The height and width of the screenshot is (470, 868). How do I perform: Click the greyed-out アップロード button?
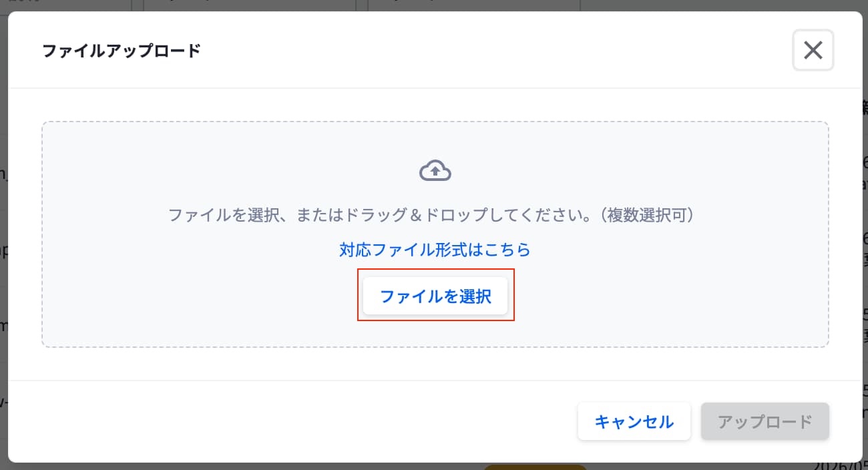[765, 421]
